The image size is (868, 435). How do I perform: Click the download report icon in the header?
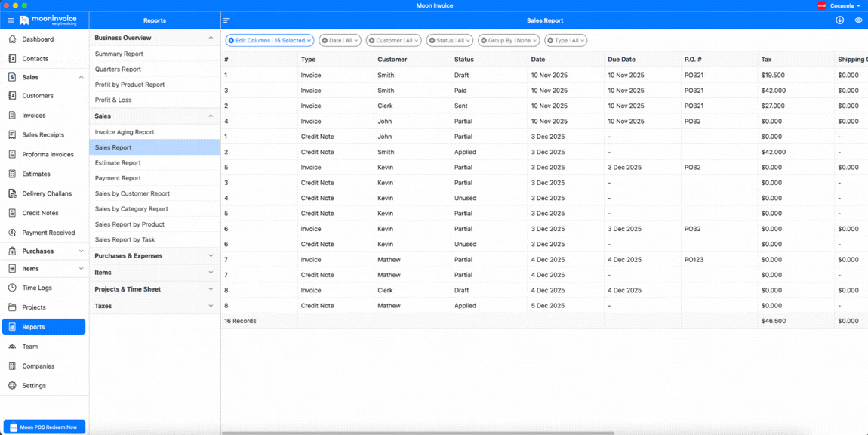[839, 20]
